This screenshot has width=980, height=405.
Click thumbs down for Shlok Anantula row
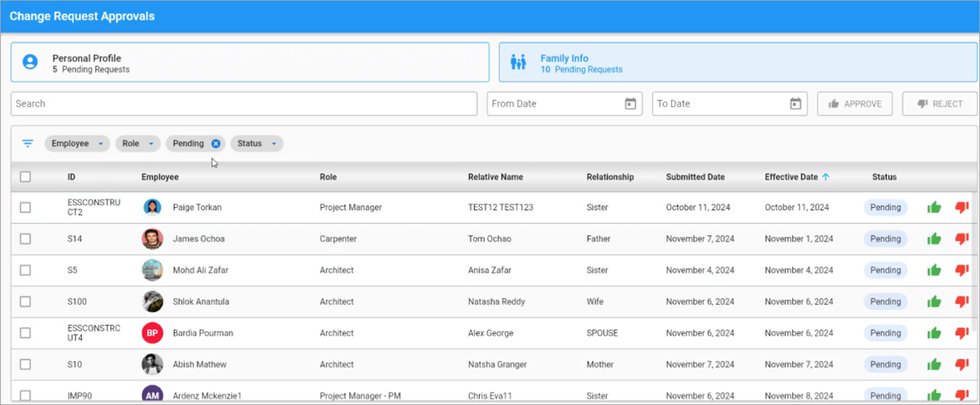pos(961,302)
